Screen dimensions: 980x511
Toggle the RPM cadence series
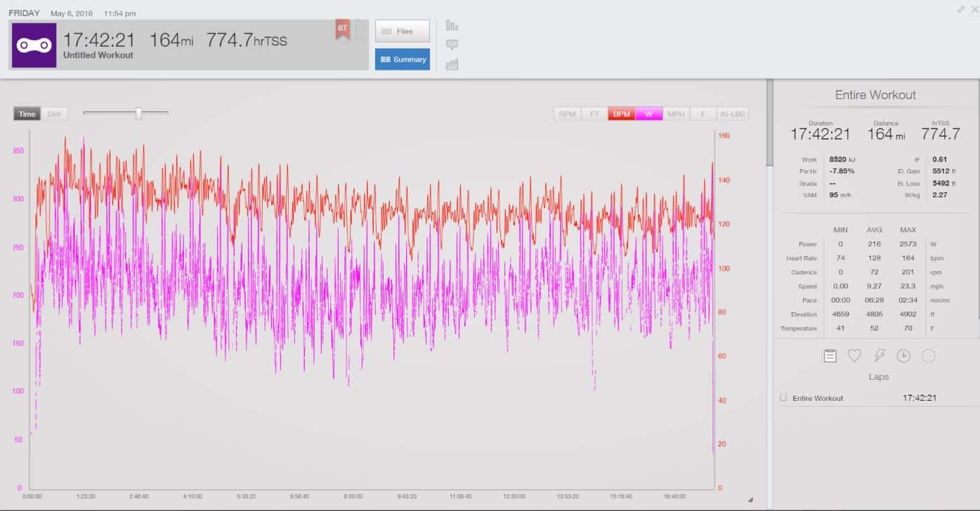pos(568,114)
